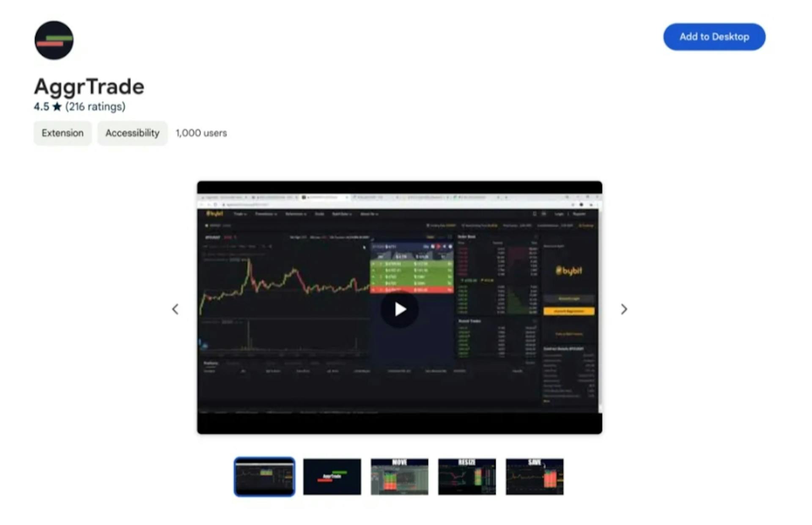
Task: Select the first screenshot thumbnail
Action: 265,476
